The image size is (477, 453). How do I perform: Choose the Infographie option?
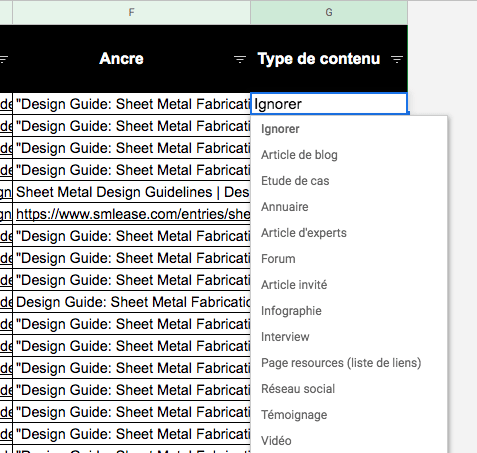pyautogui.click(x=291, y=311)
